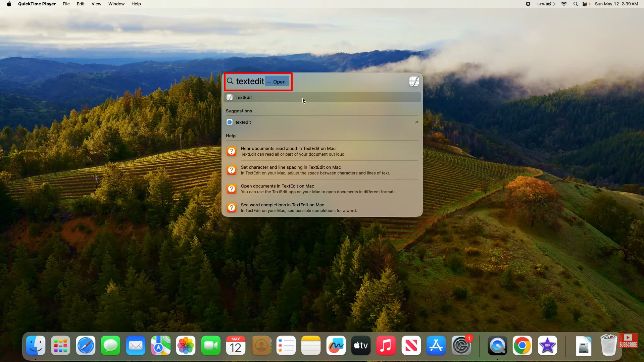Open Launchpad from the Dock
644x362 pixels.
point(61,346)
